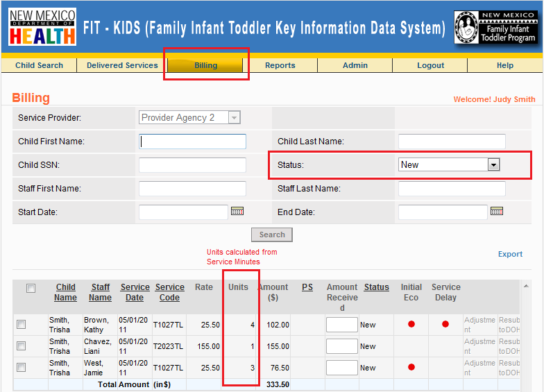
Task: Open the Delivered Services tab
Action: click(122, 65)
